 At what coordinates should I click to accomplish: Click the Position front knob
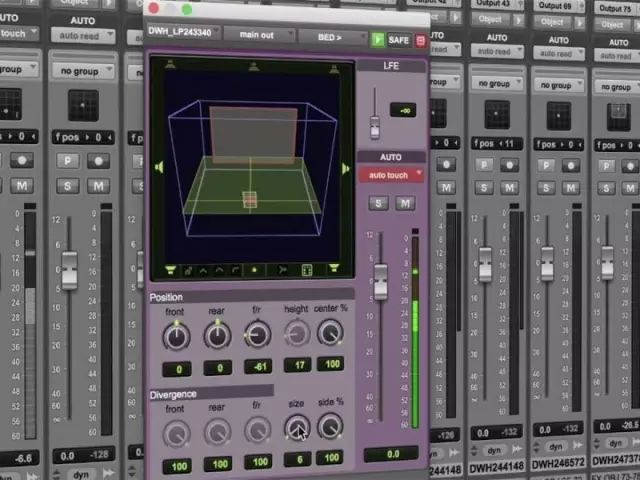(176, 336)
